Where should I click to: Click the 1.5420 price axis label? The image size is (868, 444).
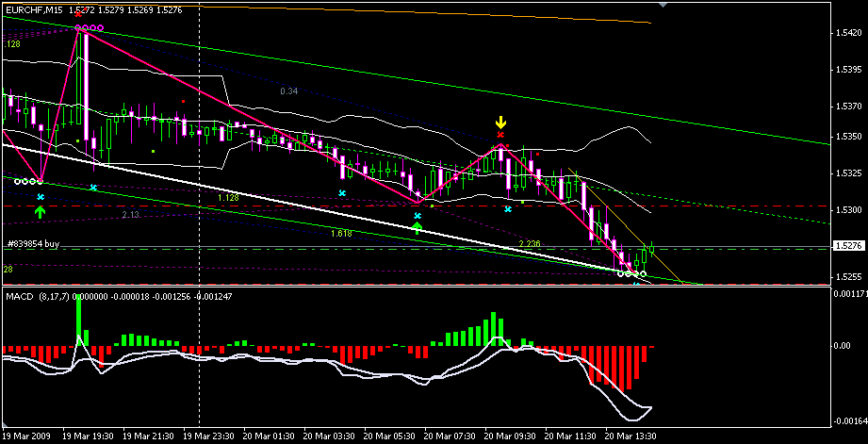848,34
